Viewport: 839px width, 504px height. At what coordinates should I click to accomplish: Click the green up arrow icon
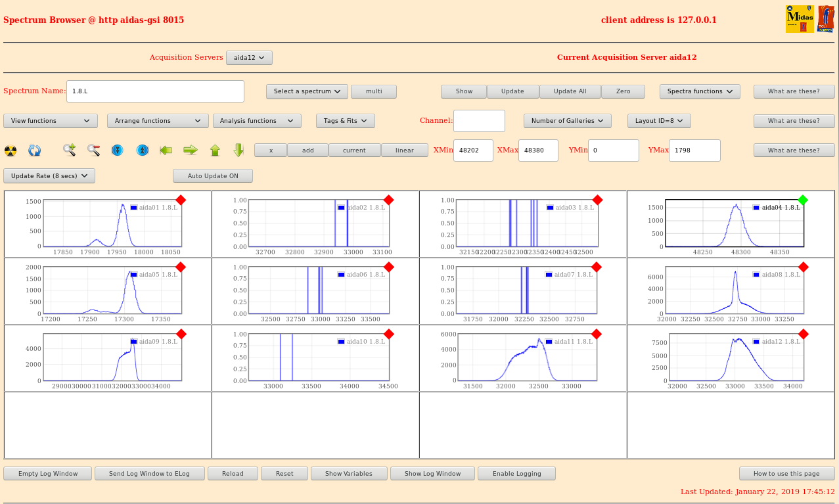pyautogui.click(x=215, y=150)
